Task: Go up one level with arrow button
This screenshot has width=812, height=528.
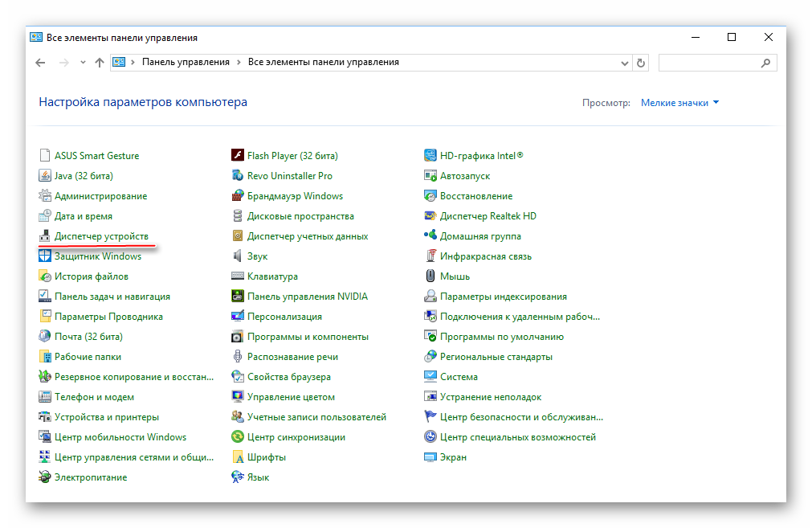Action: coord(100,63)
